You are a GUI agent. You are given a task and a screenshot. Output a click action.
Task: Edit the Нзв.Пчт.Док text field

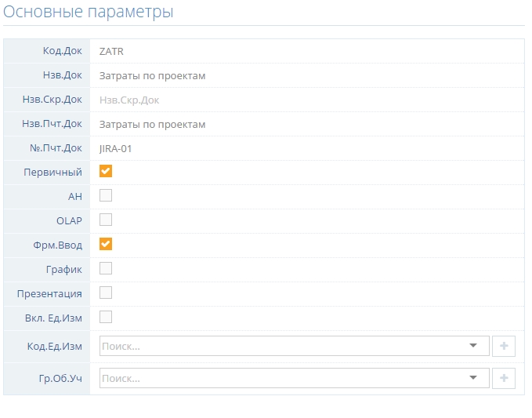click(x=306, y=124)
